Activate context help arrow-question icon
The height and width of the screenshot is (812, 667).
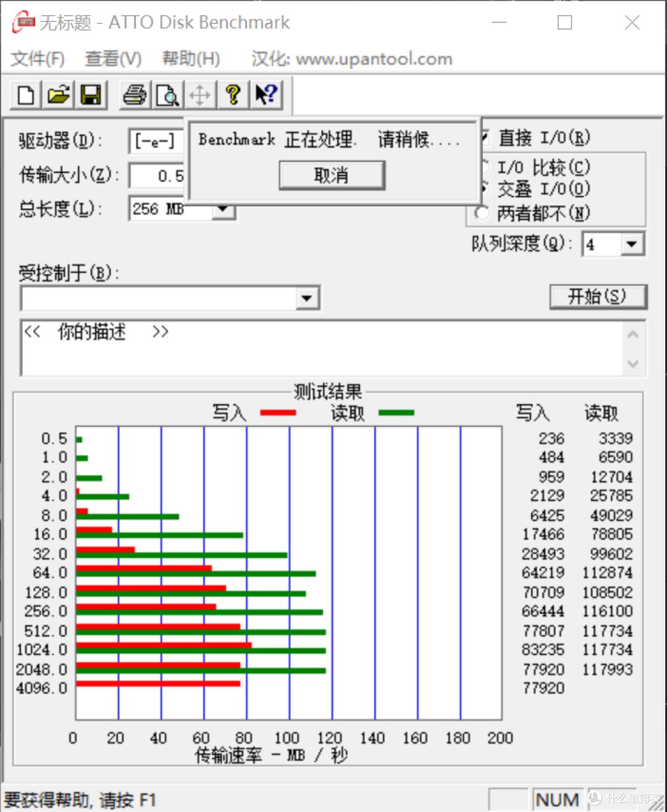coord(266,95)
